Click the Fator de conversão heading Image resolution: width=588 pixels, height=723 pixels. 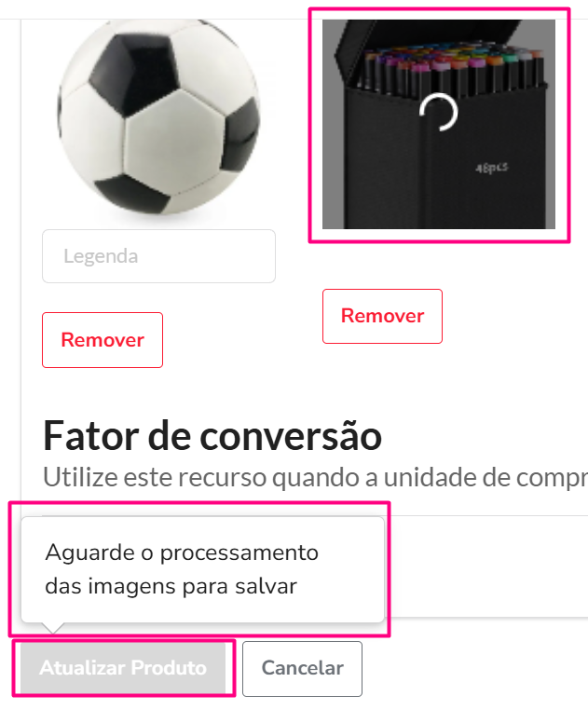[212, 436]
